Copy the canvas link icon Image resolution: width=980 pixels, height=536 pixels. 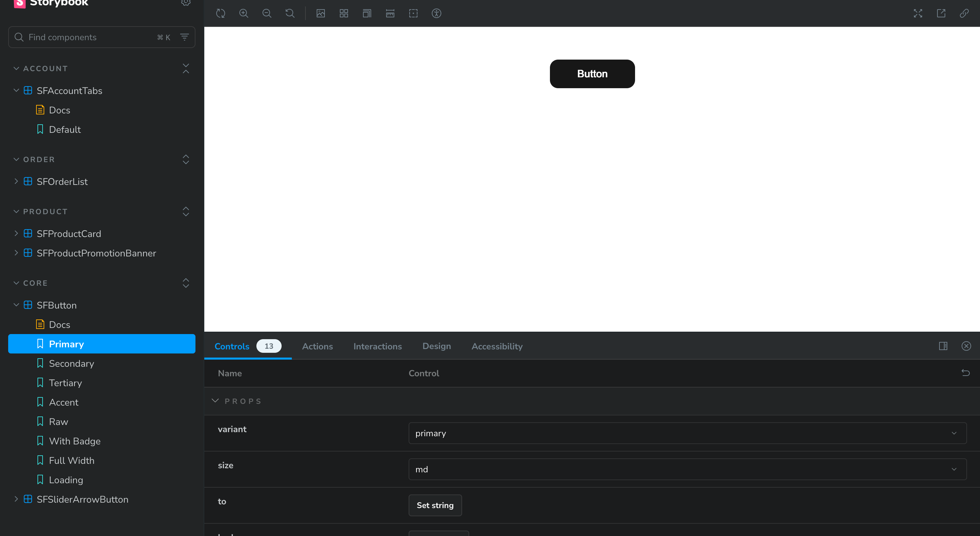pyautogui.click(x=964, y=13)
